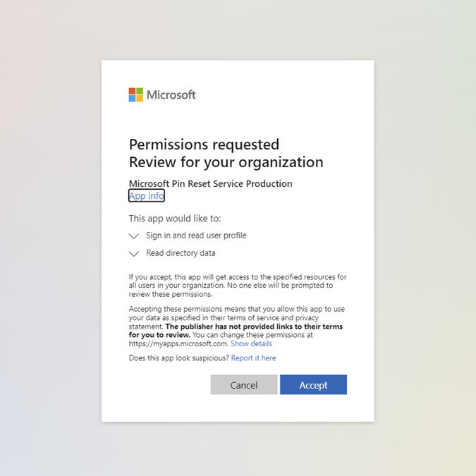The image size is (476, 476).
Task: Click the 'Review for your organization' heading line
Action: point(226,162)
